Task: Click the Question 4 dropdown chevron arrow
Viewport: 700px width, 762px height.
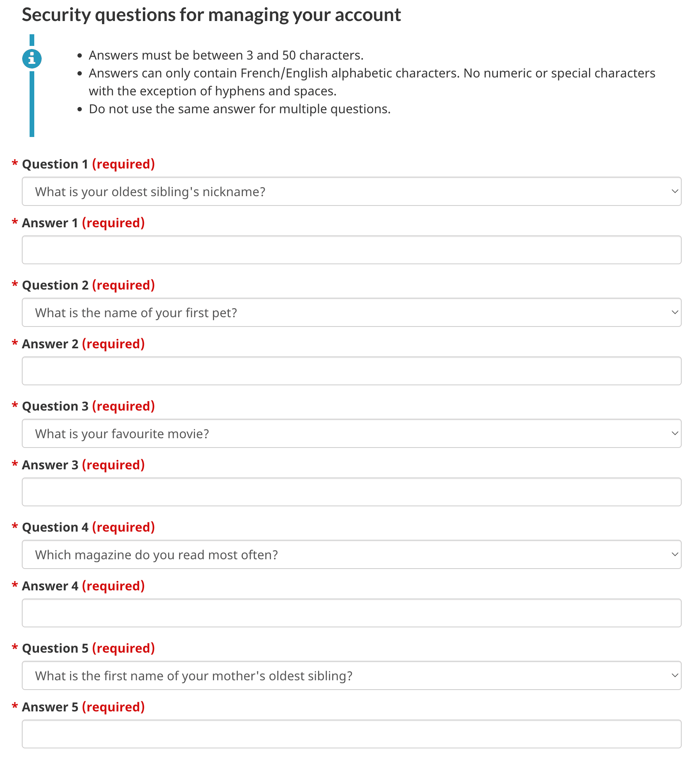Action: (x=675, y=555)
